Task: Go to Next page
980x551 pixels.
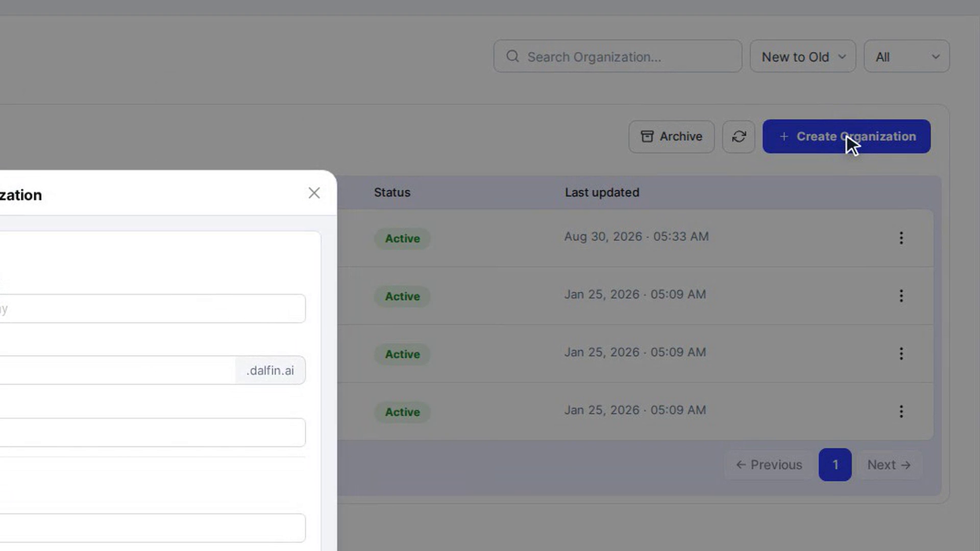Action: 889,465
